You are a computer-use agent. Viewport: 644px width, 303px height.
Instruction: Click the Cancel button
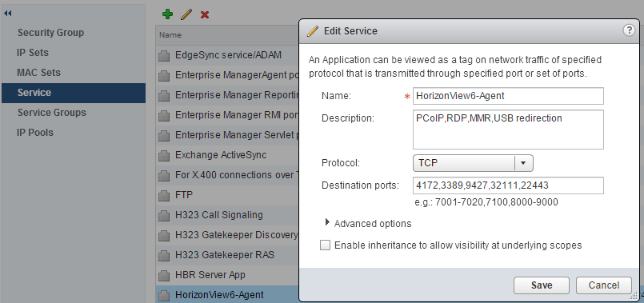coord(604,285)
